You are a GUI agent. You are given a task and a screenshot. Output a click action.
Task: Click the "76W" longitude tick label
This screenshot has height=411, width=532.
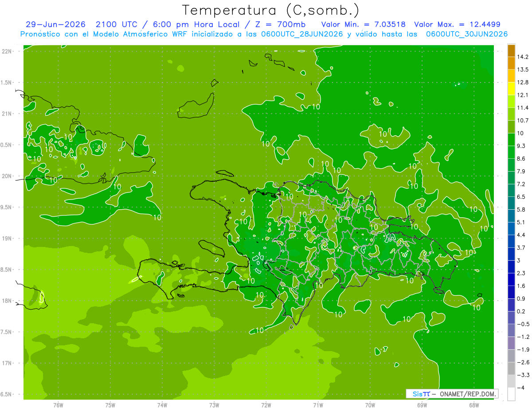[59, 405]
